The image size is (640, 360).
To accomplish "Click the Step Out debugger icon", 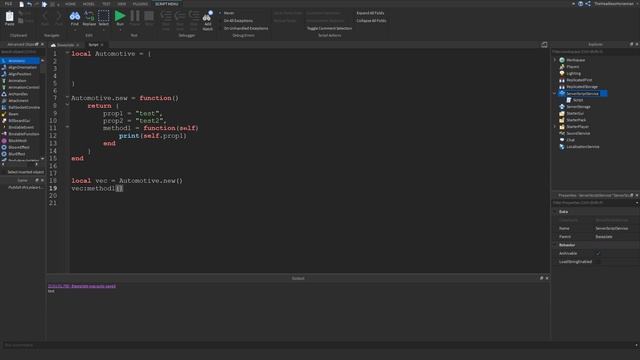I will click(x=194, y=16).
